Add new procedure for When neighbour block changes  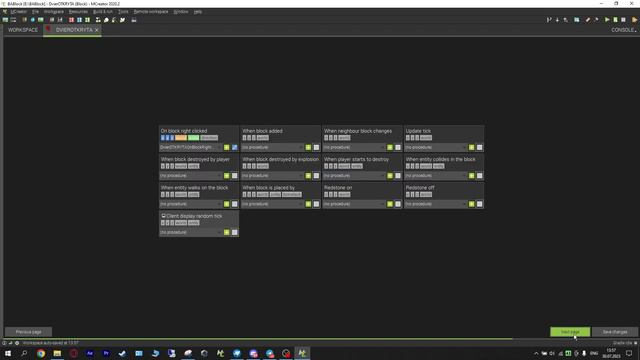pyautogui.click(x=390, y=147)
